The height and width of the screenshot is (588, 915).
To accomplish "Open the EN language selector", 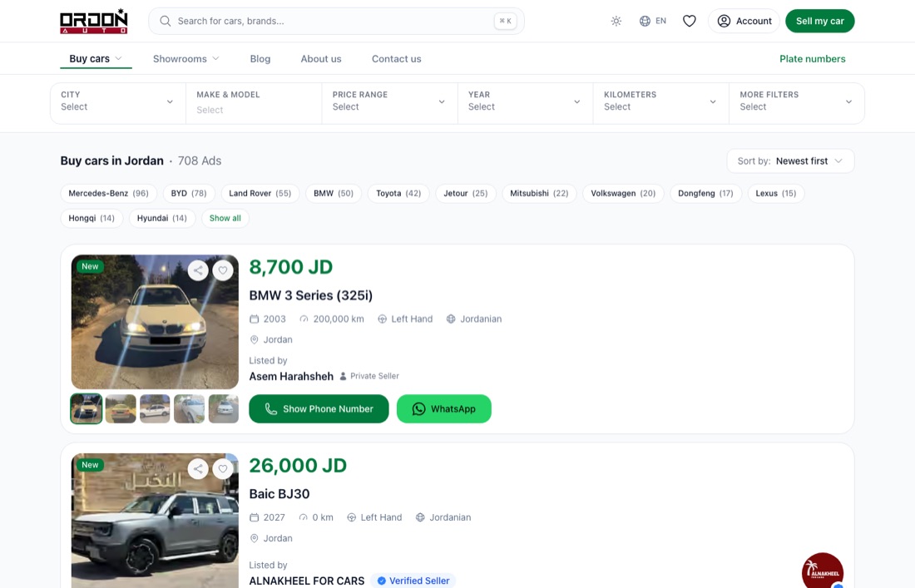I will 653,21.
